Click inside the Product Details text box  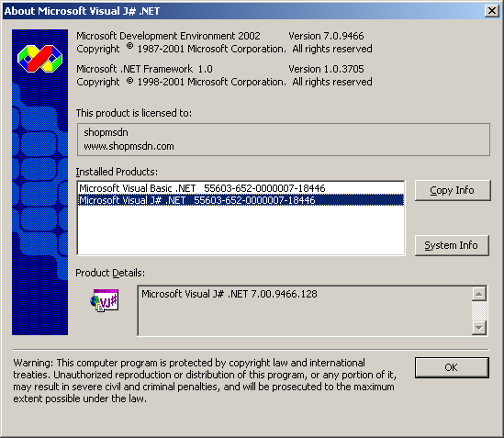305,310
